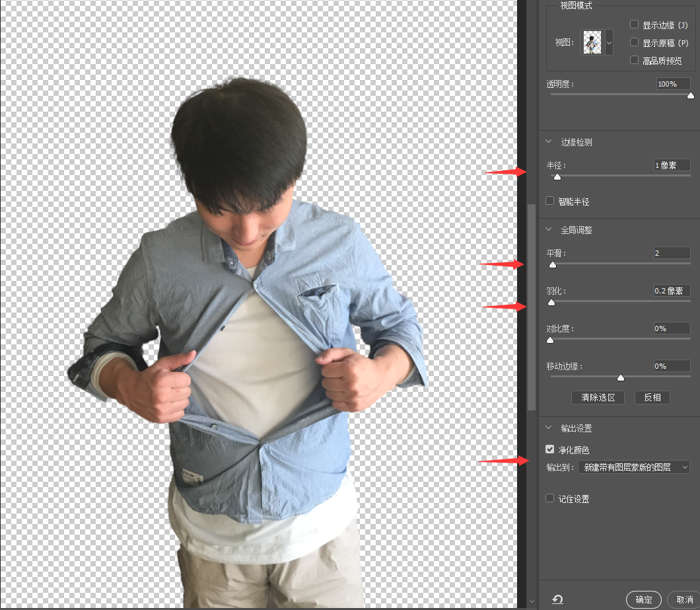Image resolution: width=700 pixels, height=610 pixels.
Task: Click the 反相 button
Action: pos(652,397)
